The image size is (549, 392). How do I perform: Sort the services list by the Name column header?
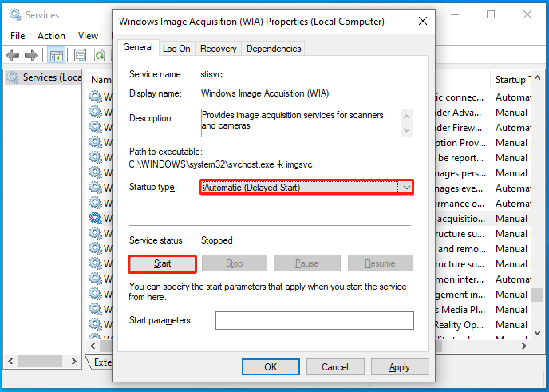[x=101, y=80]
